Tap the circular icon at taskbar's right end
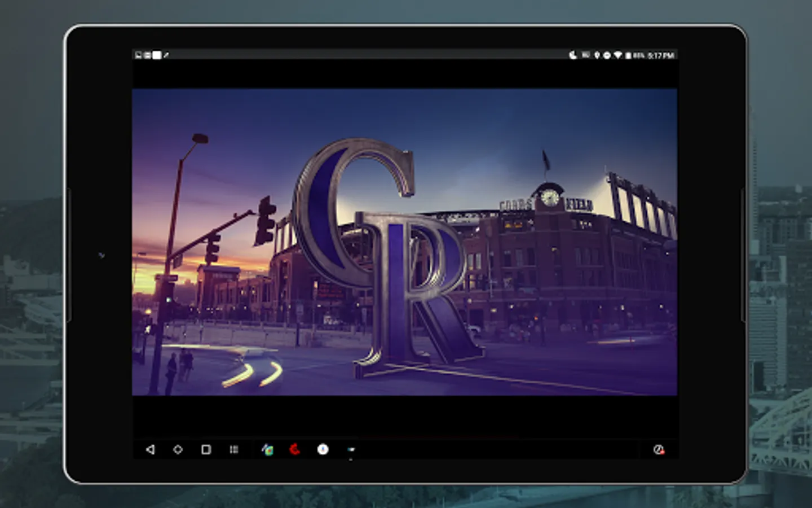Image resolution: width=812 pixels, height=508 pixels. [x=659, y=450]
